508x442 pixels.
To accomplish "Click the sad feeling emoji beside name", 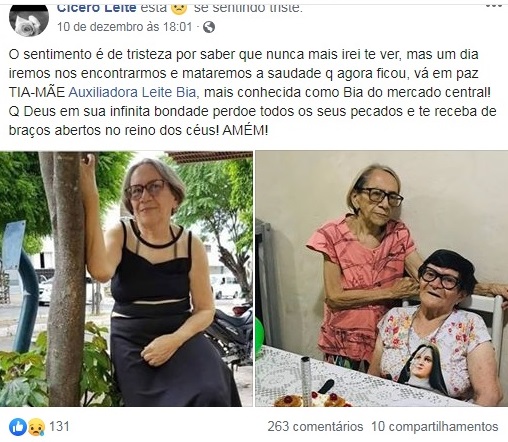I will click(179, 9).
